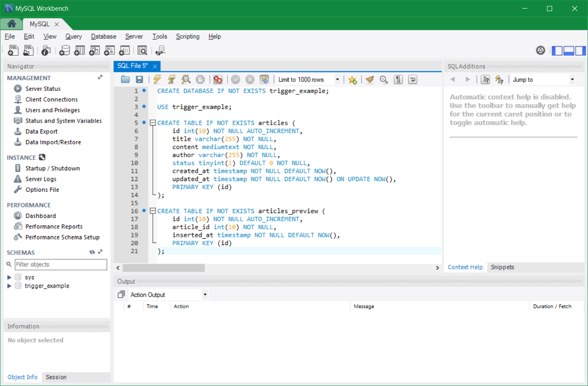This screenshot has height=386, width=588.
Task: Toggle continue-on-error script execution
Action: click(x=218, y=79)
